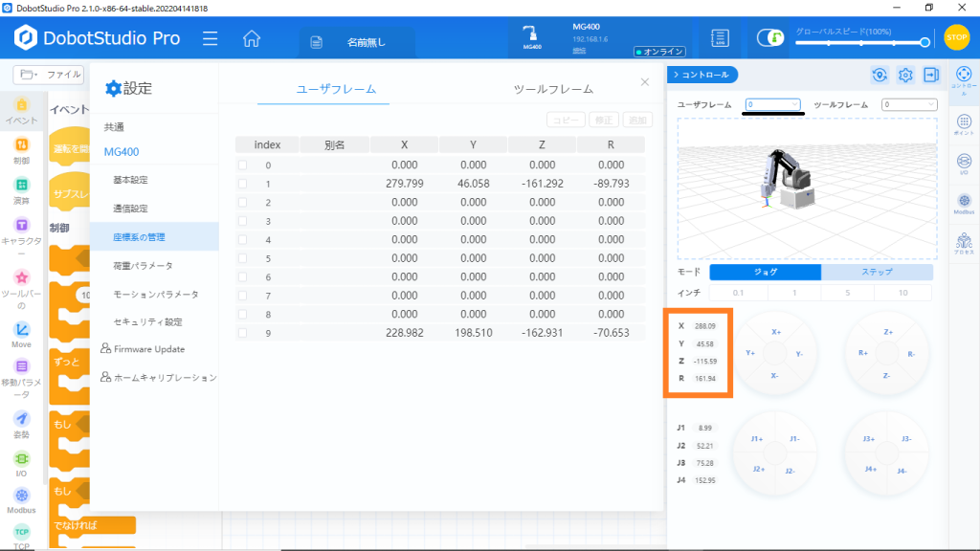Check the box for index 9 row

coord(242,333)
